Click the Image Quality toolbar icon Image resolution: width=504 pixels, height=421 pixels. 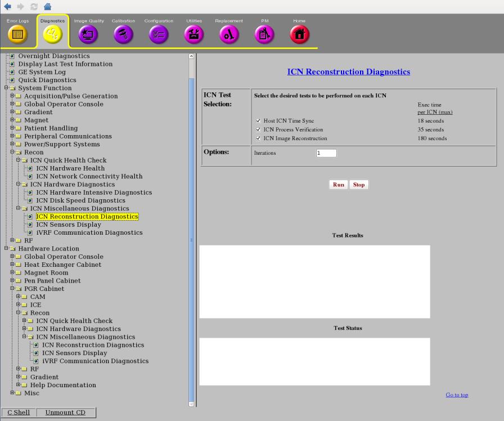pyautogui.click(x=89, y=35)
